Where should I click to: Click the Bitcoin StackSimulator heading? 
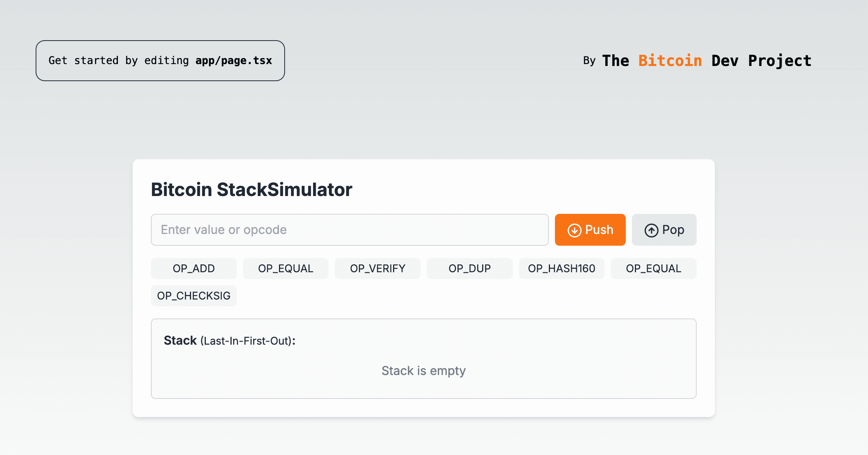(x=252, y=190)
